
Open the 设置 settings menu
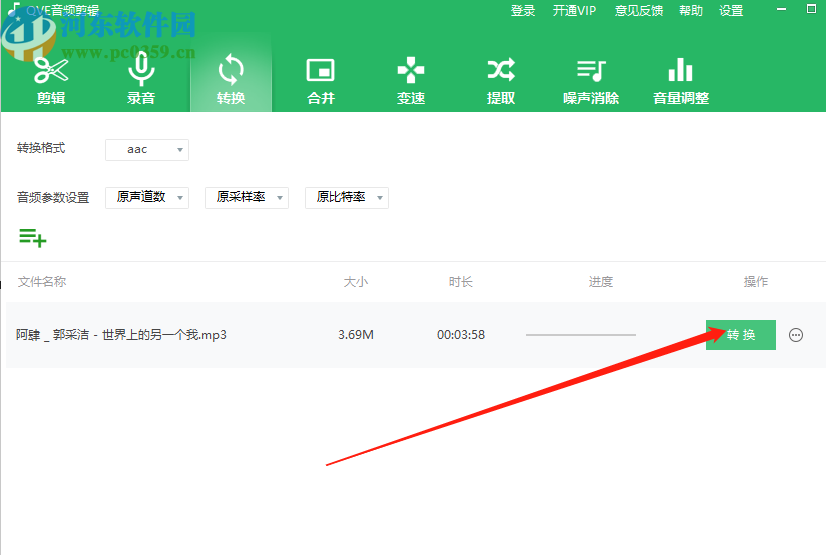731,11
